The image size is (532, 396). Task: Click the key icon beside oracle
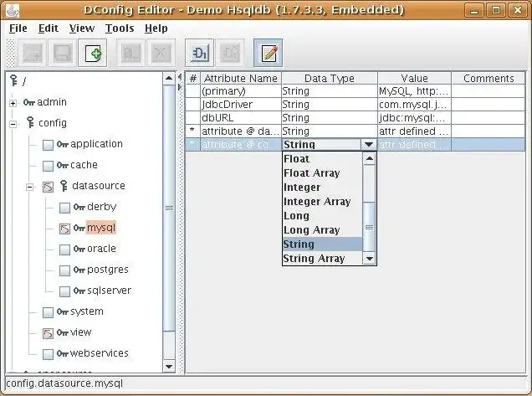(x=79, y=249)
